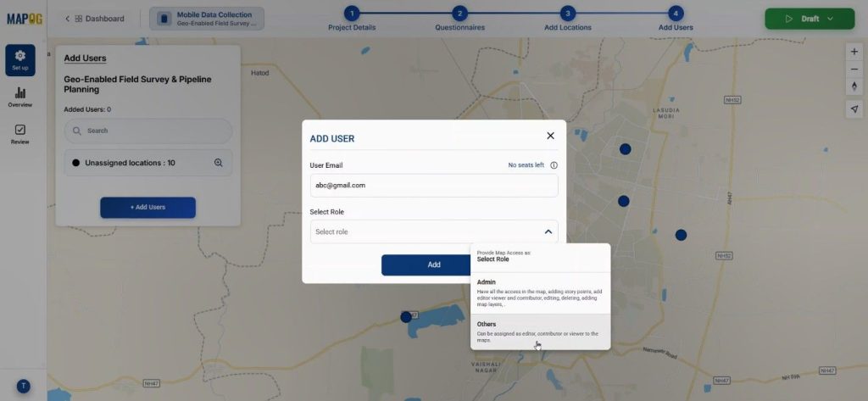Go to step 3 Add Locations
868x401 pixels.
567,14
